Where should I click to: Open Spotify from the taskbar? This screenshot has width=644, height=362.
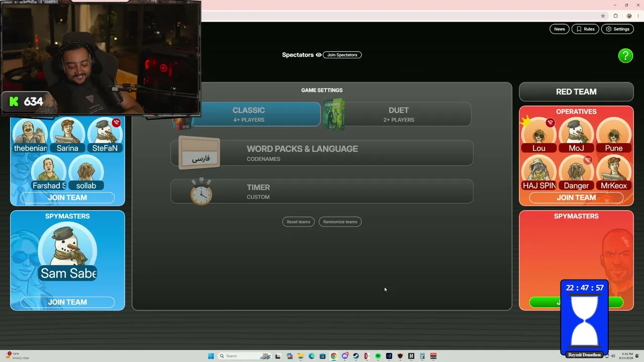(x=378, y=356)
